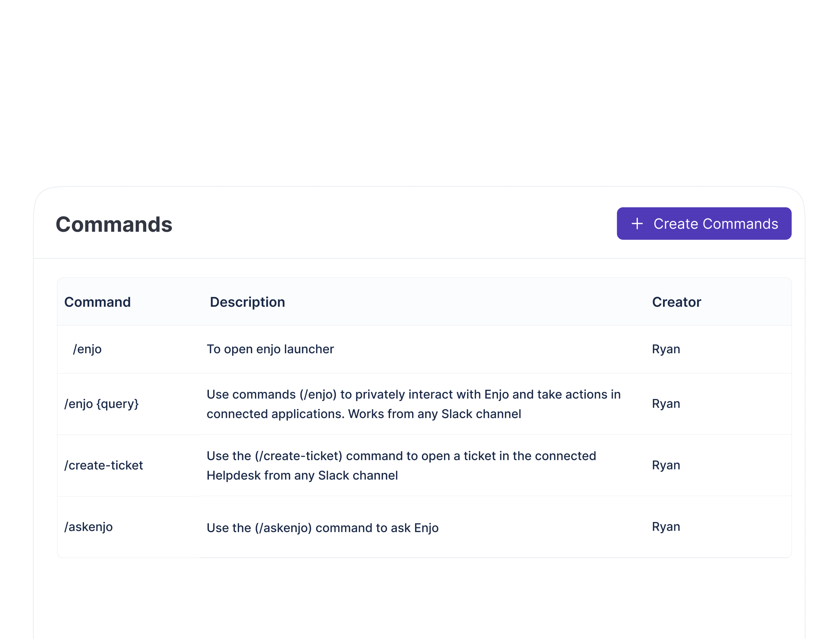The image size is (840, 639).
Task: Select the Command column header
Action: click(97, 302)
